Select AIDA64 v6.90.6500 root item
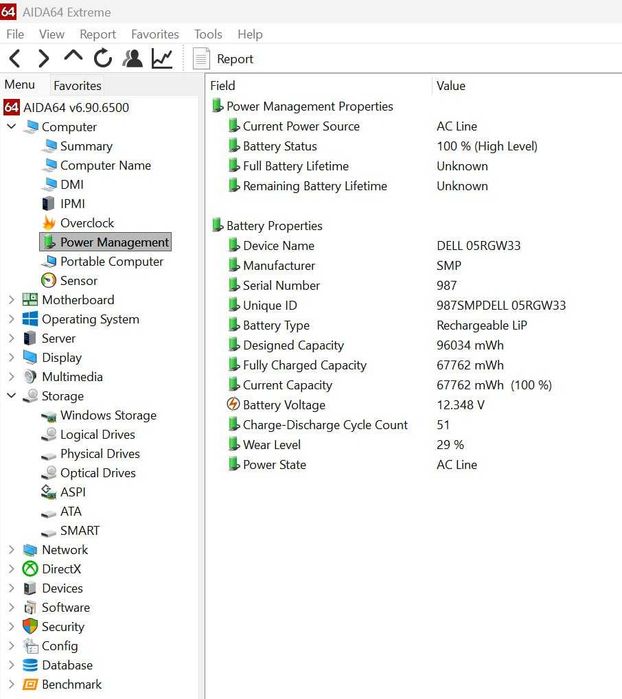The width and height of the screenshot is (622, 699). pyautogui.click(x=66, y=107)
